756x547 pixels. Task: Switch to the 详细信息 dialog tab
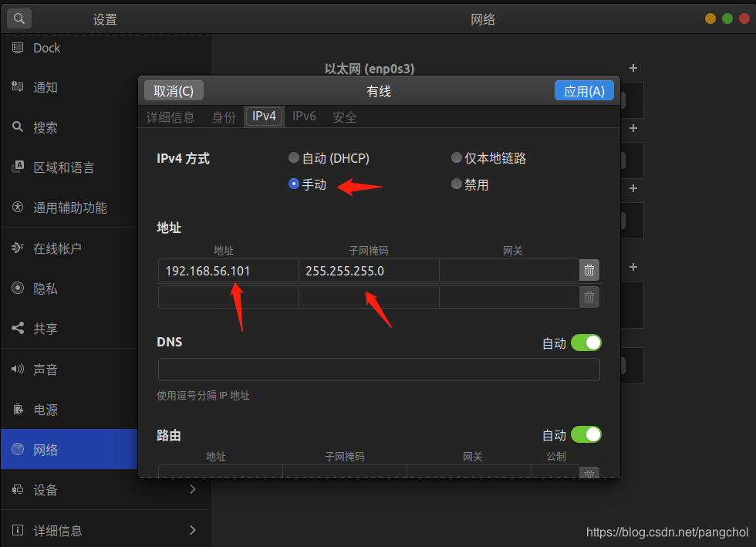click(x=170, y=116)
